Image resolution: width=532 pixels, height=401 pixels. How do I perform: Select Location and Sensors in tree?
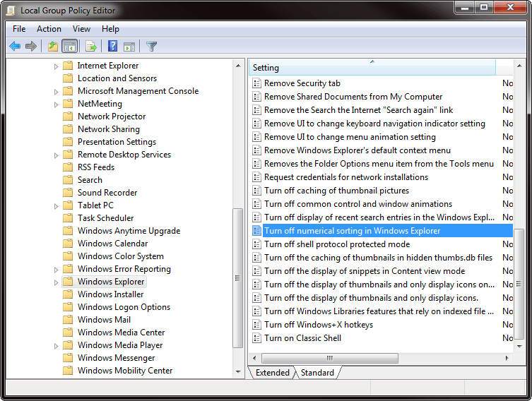(117, 78)
